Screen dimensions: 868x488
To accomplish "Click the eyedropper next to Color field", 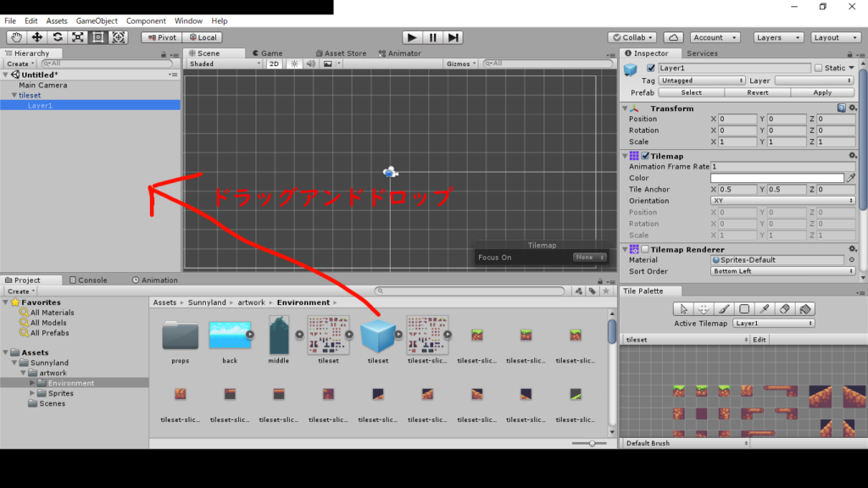I will (x=851, y=178).
